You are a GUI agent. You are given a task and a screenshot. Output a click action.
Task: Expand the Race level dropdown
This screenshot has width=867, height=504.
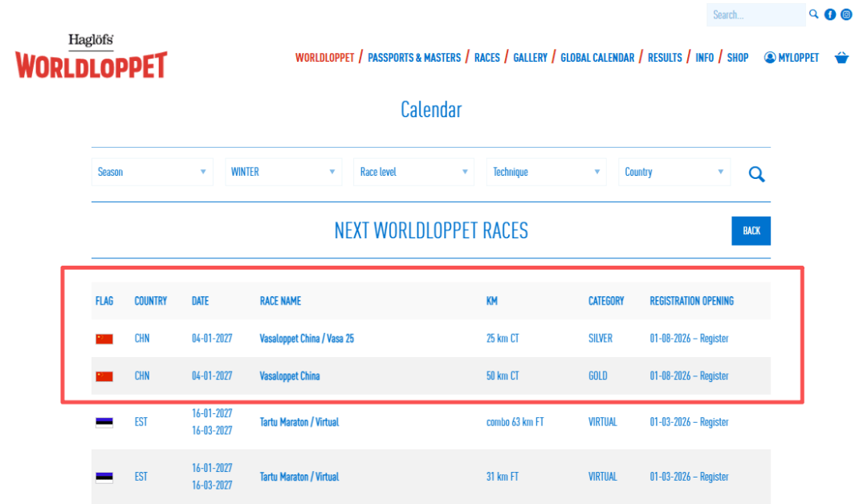[x=413, y=172]
